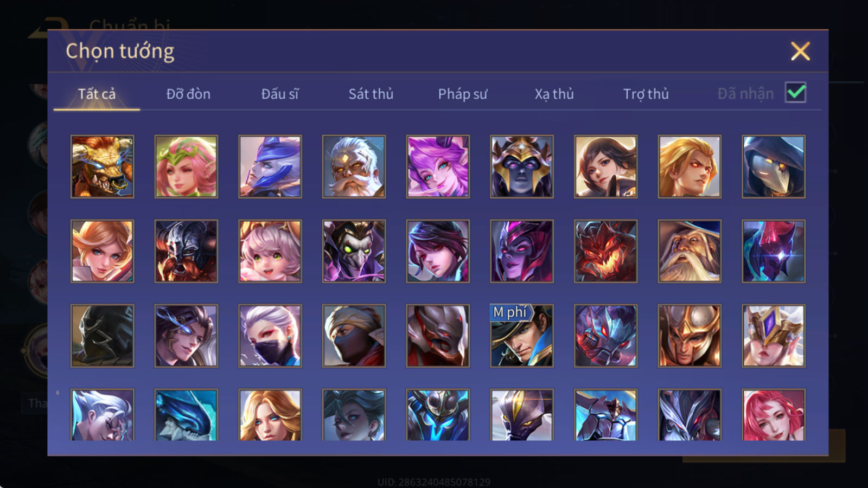Select the 'Đấu sĩ' tab
The image size is (868, 488).
(280, 94)
